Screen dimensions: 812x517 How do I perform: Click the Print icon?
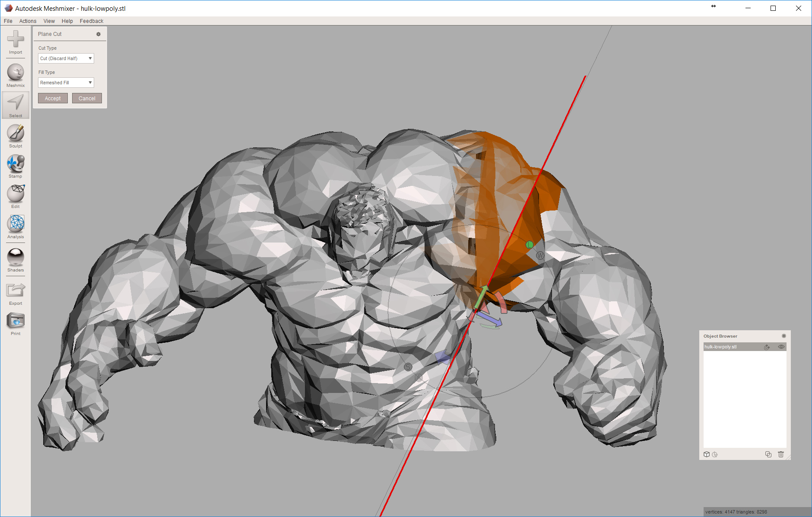[x=16, y=323]
